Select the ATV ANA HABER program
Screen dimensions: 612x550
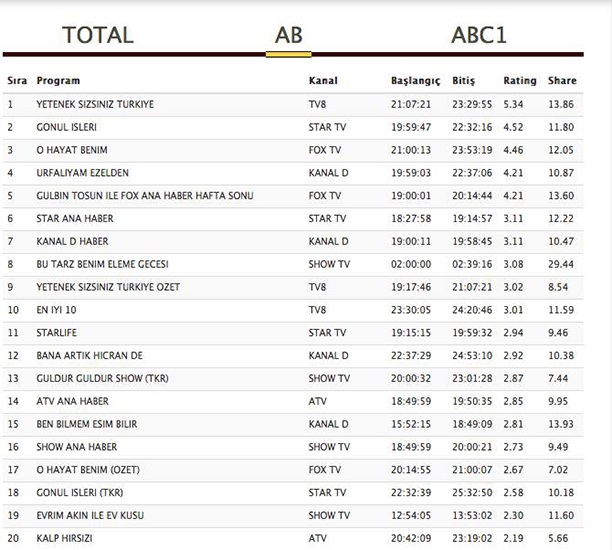73,401
